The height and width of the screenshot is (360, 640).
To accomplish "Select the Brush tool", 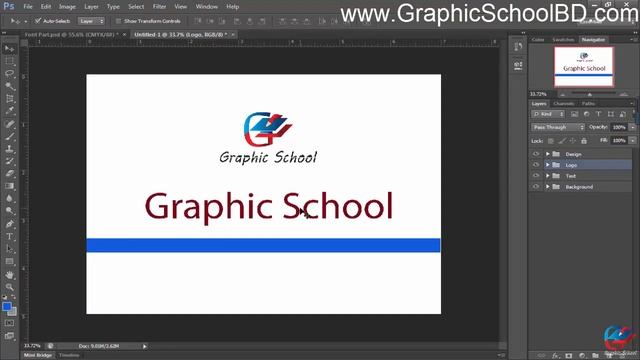I will click(x=9, y=137).
